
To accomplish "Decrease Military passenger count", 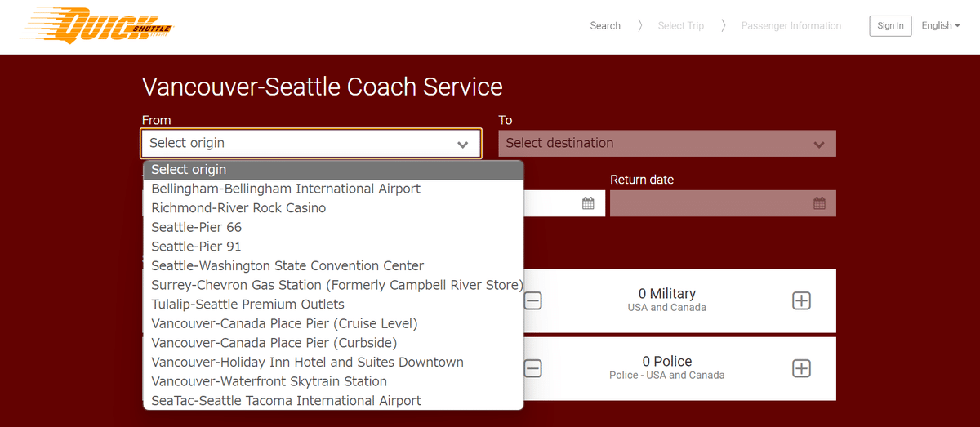I will pyautogui.click(x=532, y=300).
